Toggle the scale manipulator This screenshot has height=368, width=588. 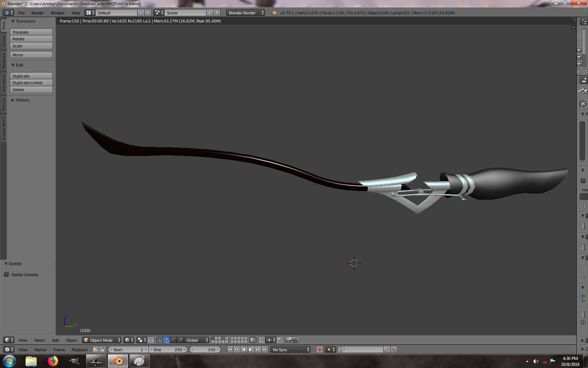[180, 340]
